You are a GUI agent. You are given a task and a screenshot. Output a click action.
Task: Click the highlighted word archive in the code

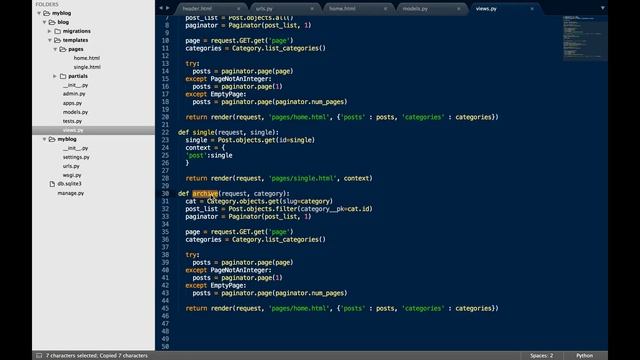pos(205,193)
